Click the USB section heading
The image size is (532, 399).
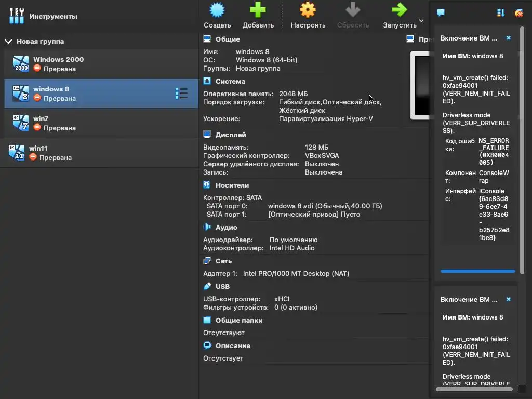(222, 286)
